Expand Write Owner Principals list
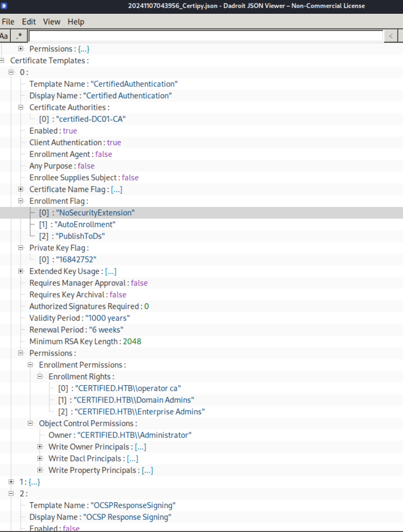 pos(40,446)
